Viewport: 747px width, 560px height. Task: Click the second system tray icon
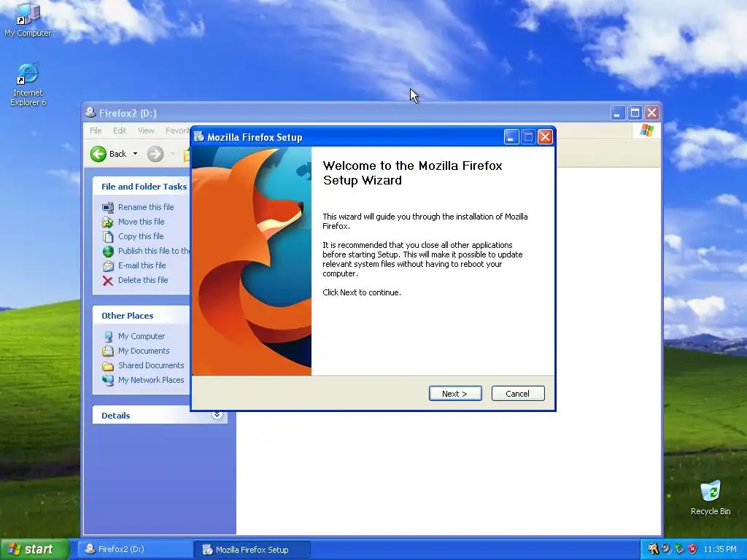point(666,549)
